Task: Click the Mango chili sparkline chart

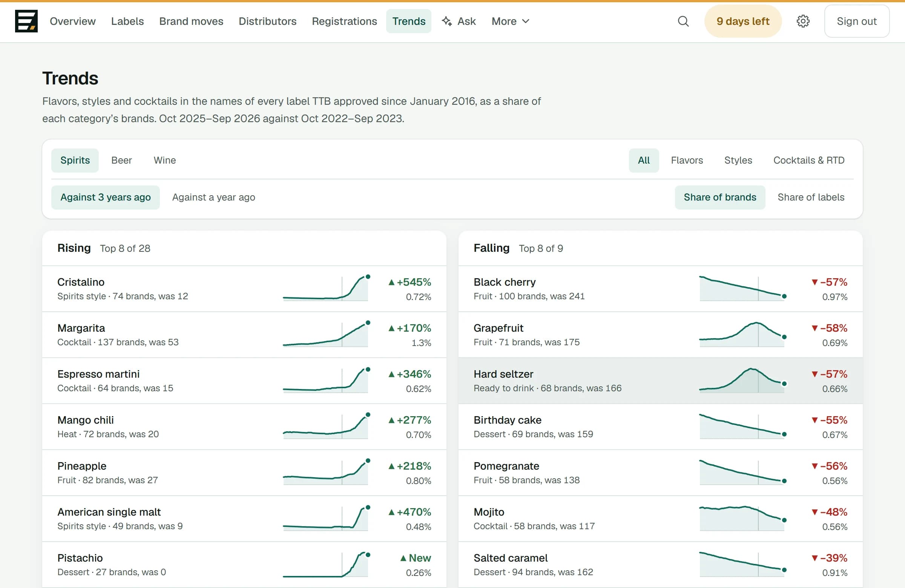Action: (x=326, y=427)
